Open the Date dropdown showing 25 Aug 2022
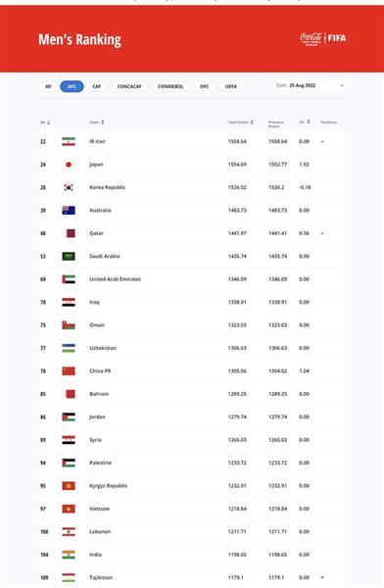Image resolution: width=384 pixels, height=588 pixels. point(310,85)
